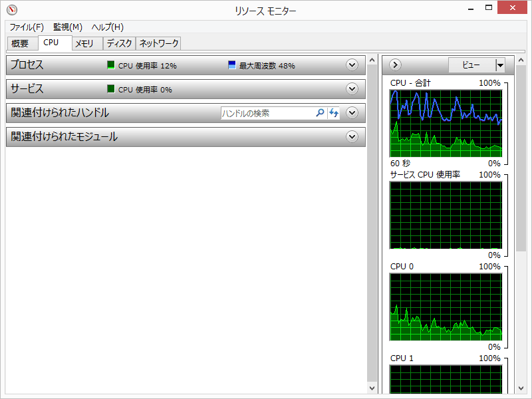Expand the 関連付けられたモジュール section chevron
Screen dimensions: 532x399
click(x=352, y=137)
